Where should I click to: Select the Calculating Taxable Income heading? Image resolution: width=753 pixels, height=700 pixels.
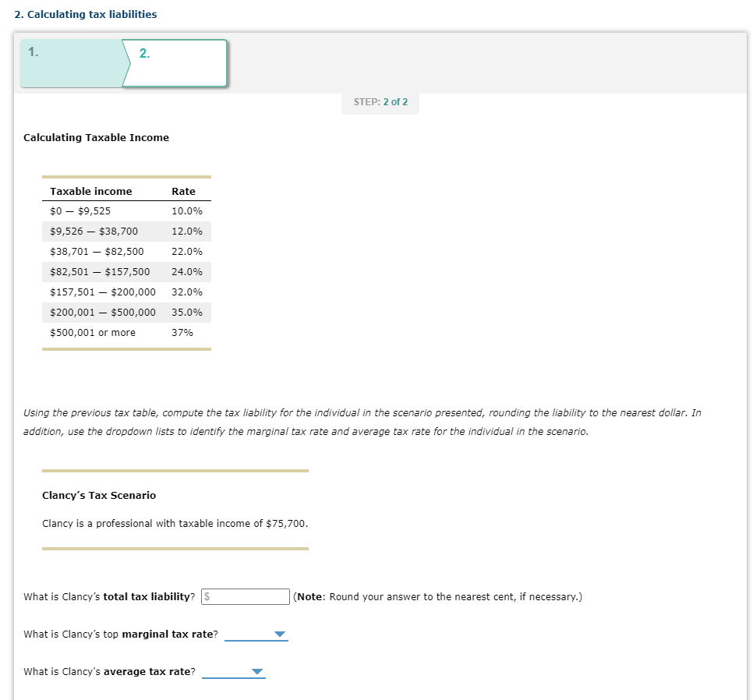[96, 138]
